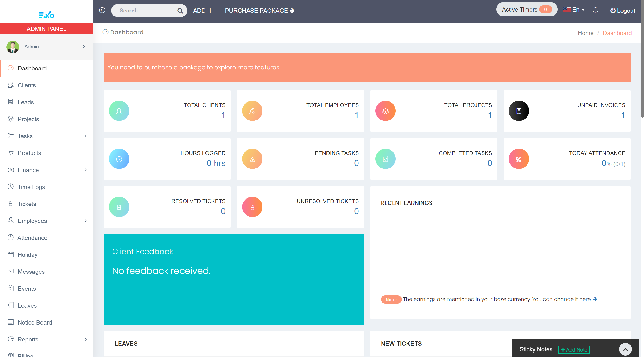Toggle Sticky Notes panel with up arrow
The height and width of the screenshot is (357, 644).
625,349
